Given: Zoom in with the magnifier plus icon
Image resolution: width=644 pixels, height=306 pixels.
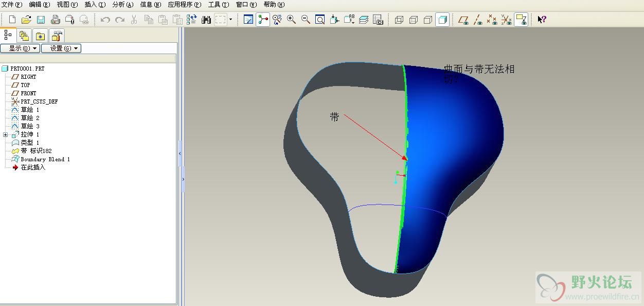Looking at the screenshot, I should (292, 20).
